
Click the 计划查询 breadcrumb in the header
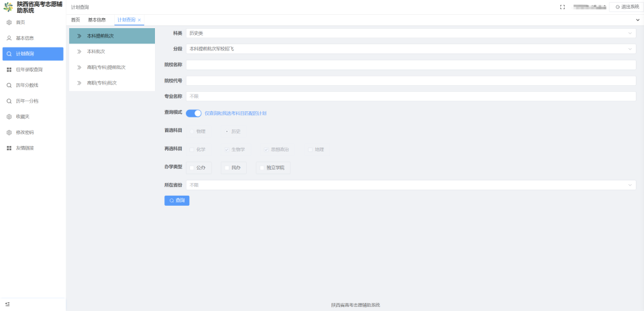(x=80, y=7)
